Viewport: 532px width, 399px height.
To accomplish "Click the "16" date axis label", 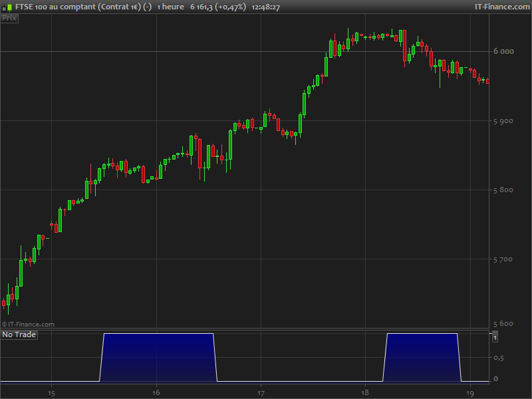I will (156, 393).
